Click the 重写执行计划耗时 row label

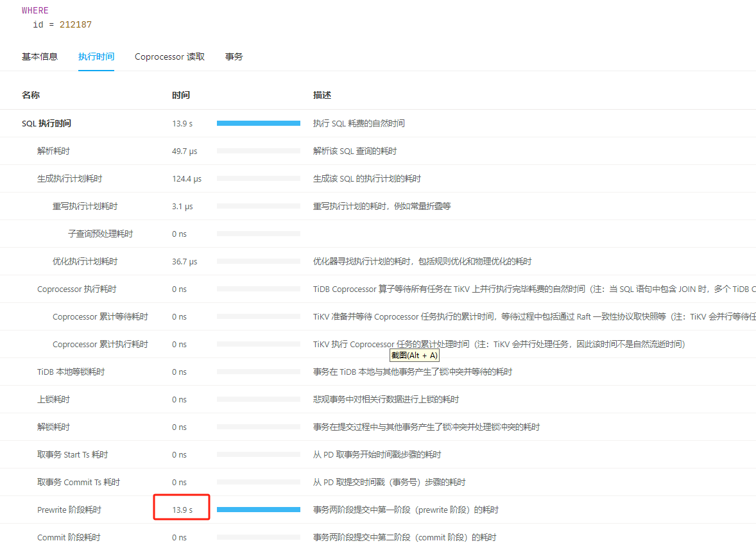(85, 206)
